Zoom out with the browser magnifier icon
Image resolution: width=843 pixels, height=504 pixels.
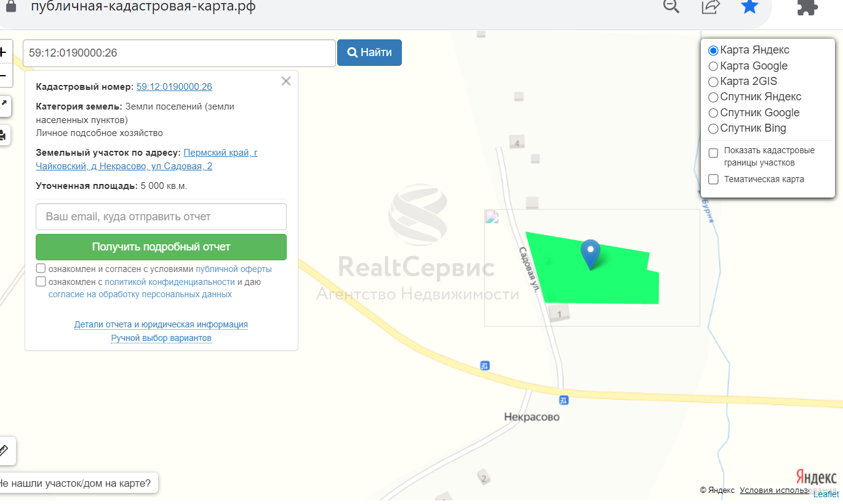[671, 6]
